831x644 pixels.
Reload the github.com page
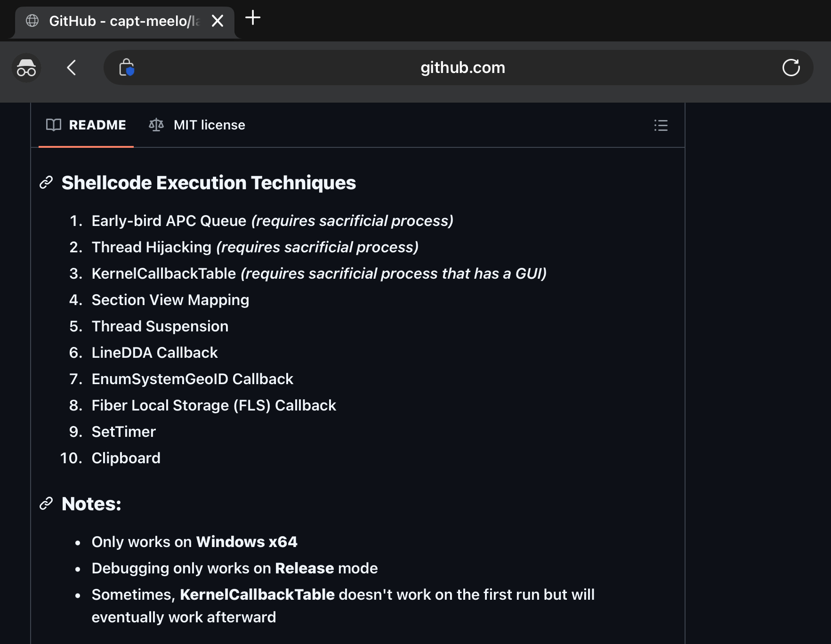pyautogui.click(x=791, y=68)
